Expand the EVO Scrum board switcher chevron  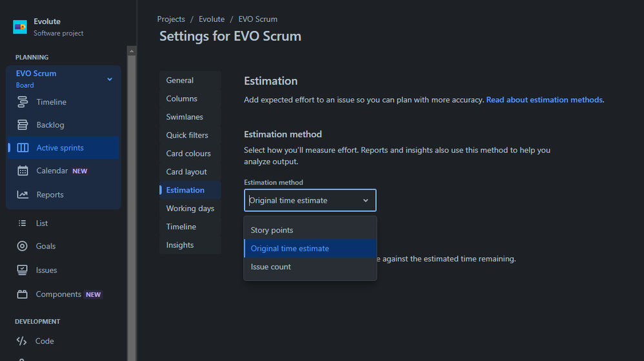[110, 79]
